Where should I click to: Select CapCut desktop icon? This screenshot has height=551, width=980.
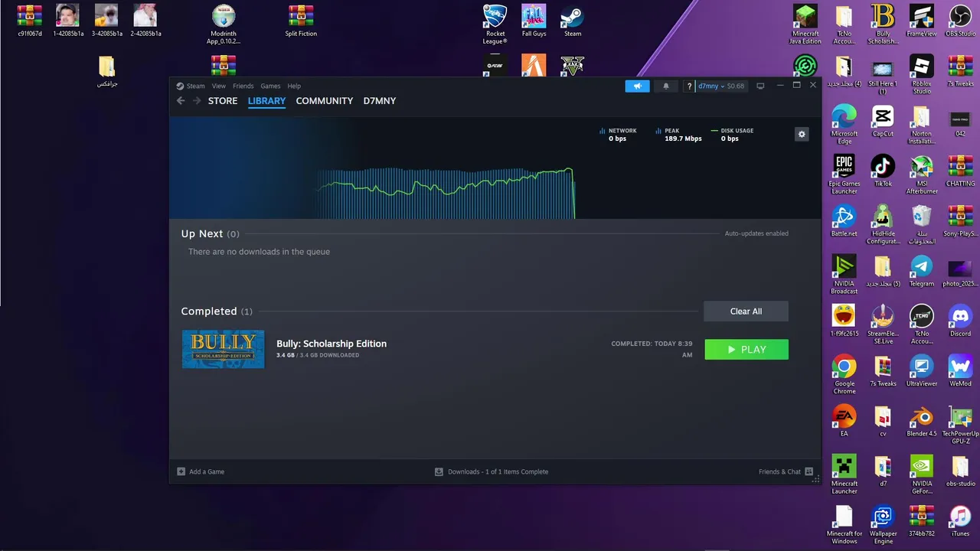tap(883, 121)
